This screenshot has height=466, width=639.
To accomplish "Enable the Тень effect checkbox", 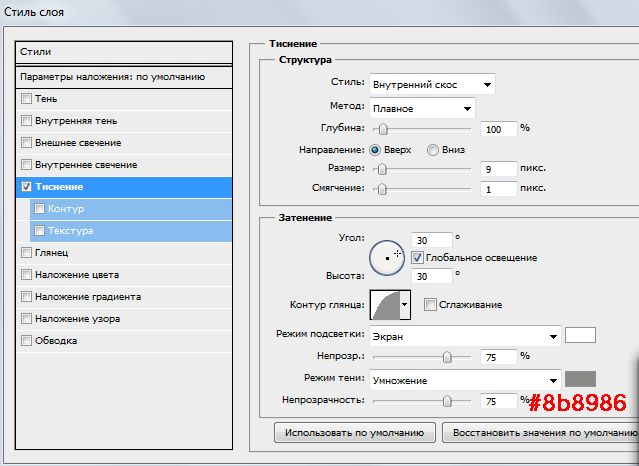I will pos(26,99).
